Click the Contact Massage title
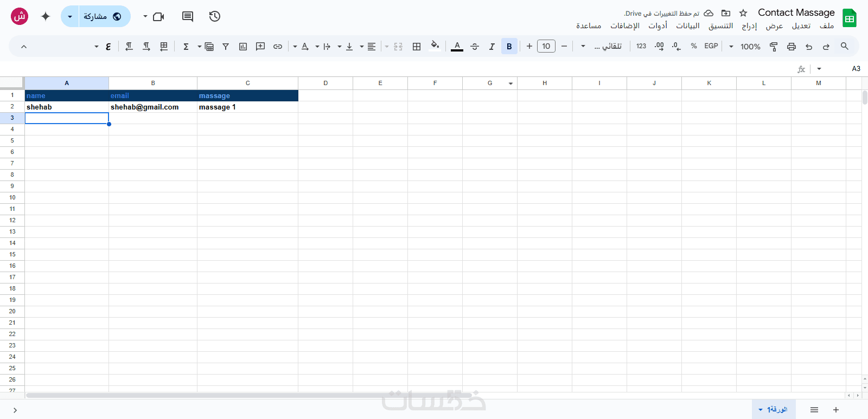The width and height of the screenshot is (868, 419). (796, 12)
